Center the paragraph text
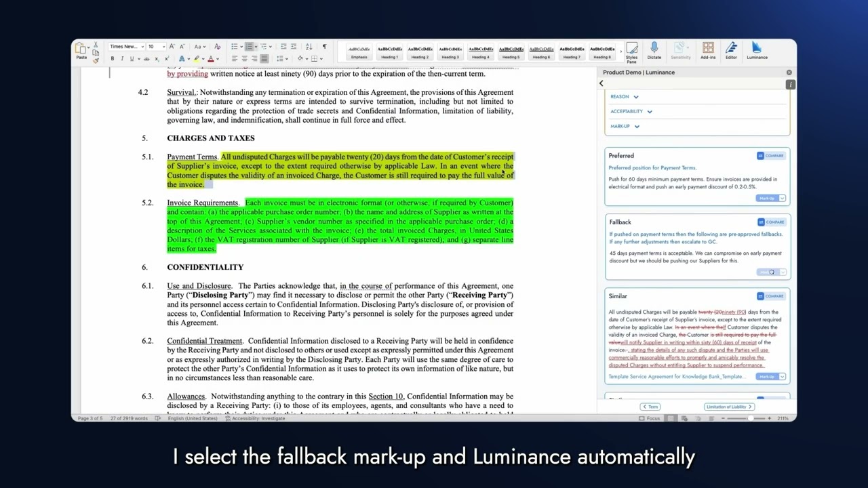 click(x=244, y=59)
